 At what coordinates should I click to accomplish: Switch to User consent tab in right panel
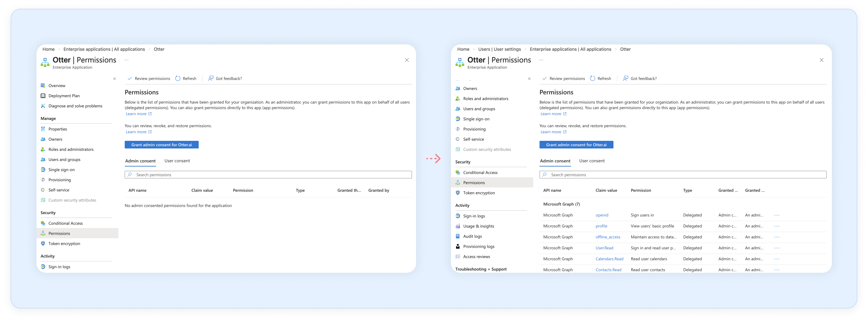pyautogui.click(x=591, y=161)
